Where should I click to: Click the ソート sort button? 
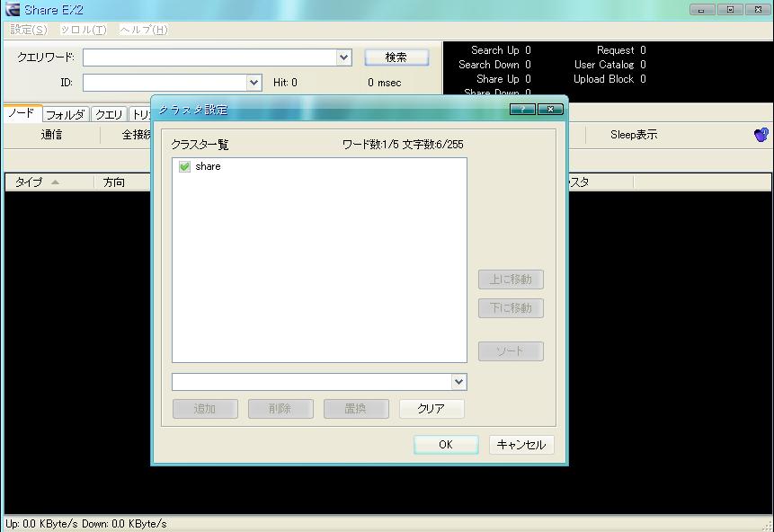pyautogui.click(x=511, y=350)
